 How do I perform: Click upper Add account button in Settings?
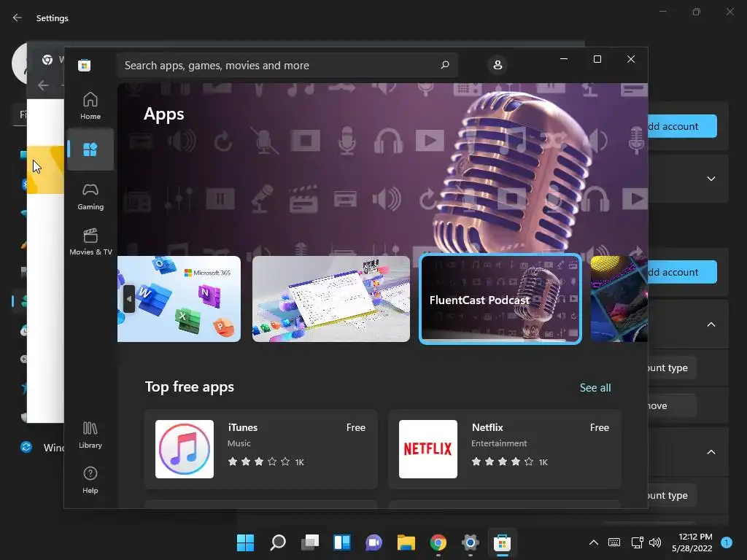coord(682,126)
